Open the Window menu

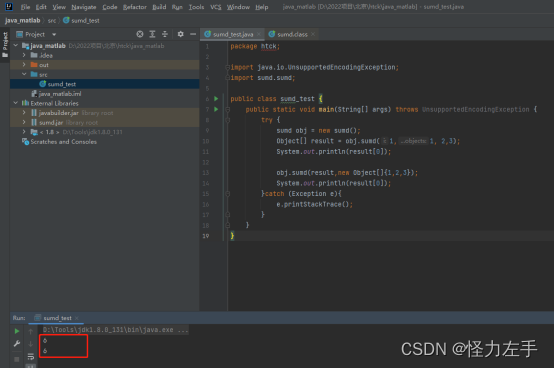click(238, 7)
